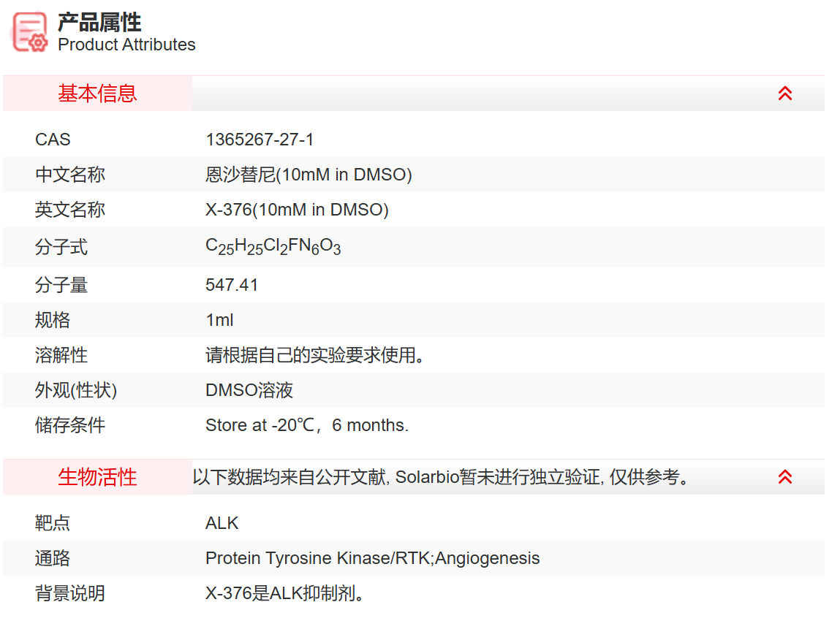Select the Chinese name 恩沙替尼(10mM in DMSO)
This screenshot has width=840, height=621.
tap(307, 175)
